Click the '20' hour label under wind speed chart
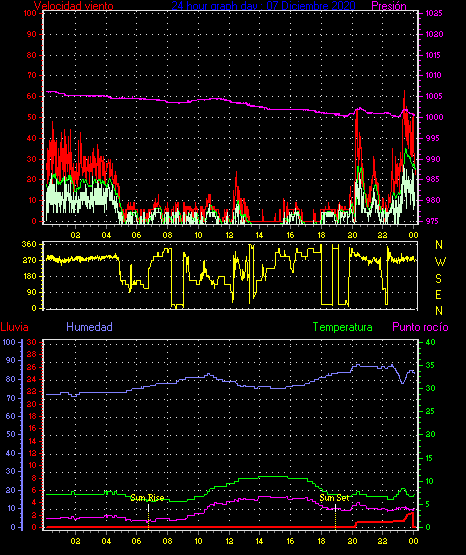 pyautogui.click(x=352, y=235)
